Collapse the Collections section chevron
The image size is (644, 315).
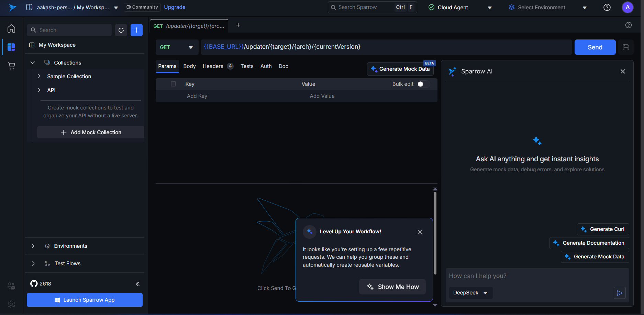click(x=33, y=63)
